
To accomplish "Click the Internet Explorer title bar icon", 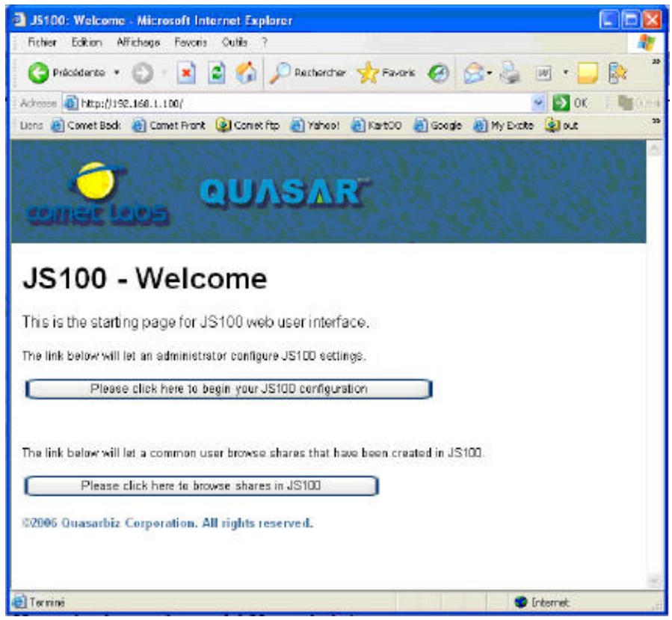I will pyautogui.click(x=19, y=19).
